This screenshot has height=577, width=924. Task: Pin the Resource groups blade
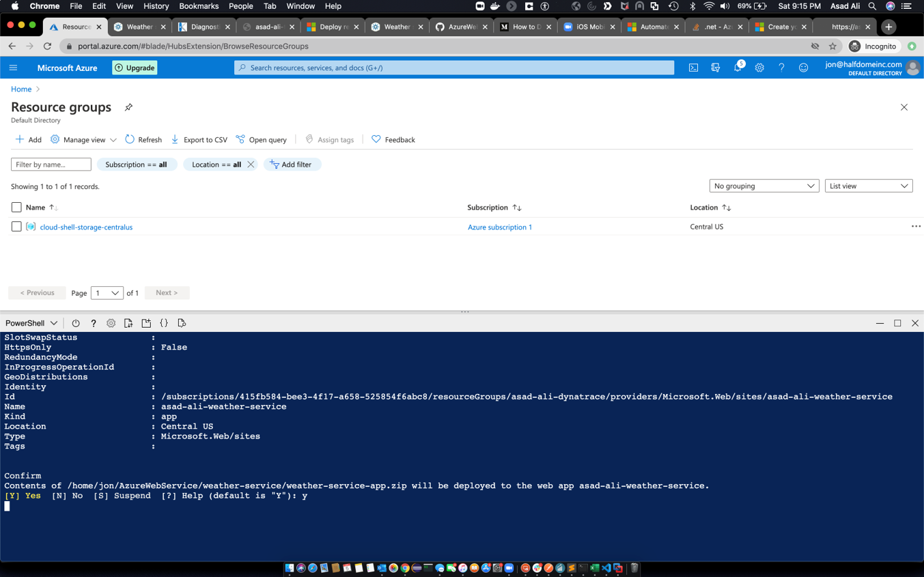pos(128,107)
